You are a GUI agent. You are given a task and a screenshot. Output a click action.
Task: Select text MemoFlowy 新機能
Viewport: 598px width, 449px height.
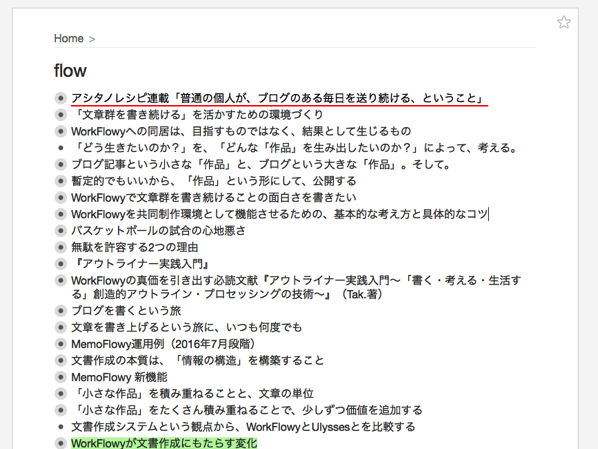pos(119,377)
